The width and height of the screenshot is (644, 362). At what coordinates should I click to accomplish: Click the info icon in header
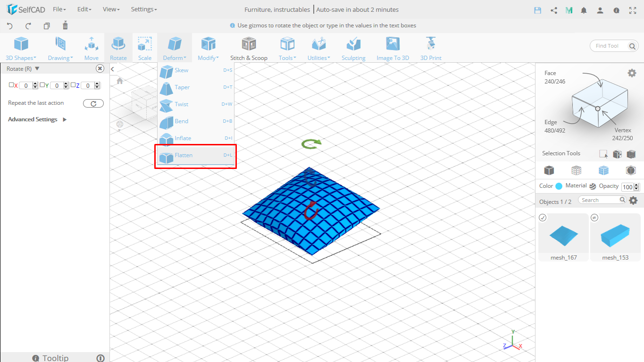[616, 10]
